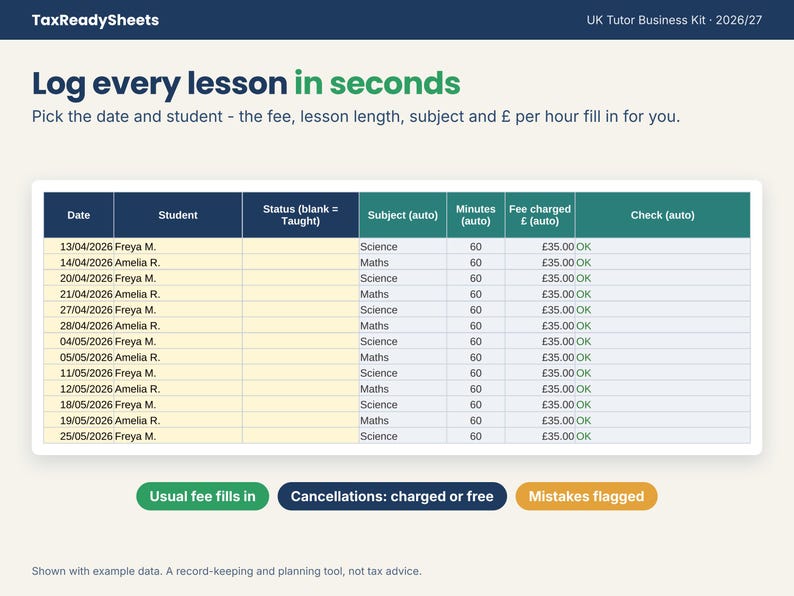The height and width of the screenshot is (596, 794).
Task: Click the 'Usual fee fills in' pill
Action: [x=203, y=496]
